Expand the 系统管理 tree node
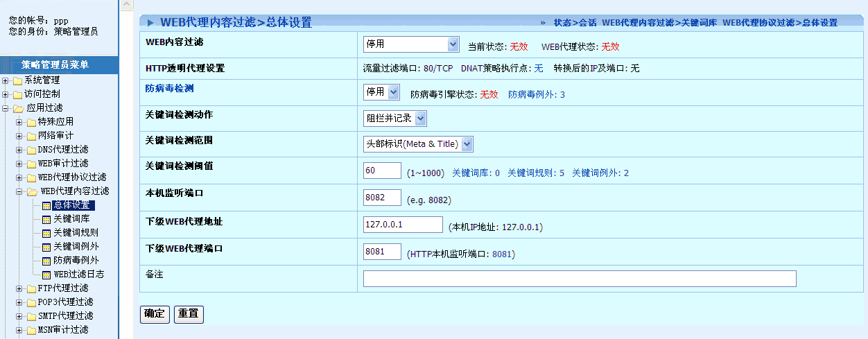868x339 pixels. coord(6,80)
